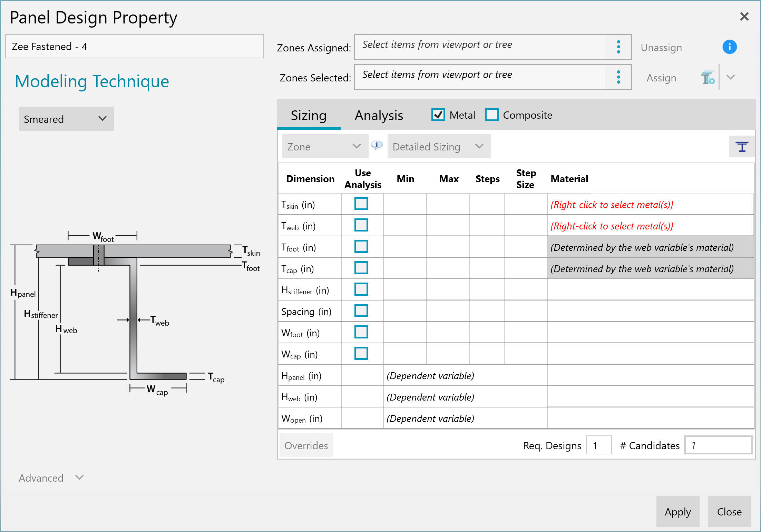Click the Hstiffener (in) dimension label
Viewport: 761px width, 532px height.
(305, 290)
